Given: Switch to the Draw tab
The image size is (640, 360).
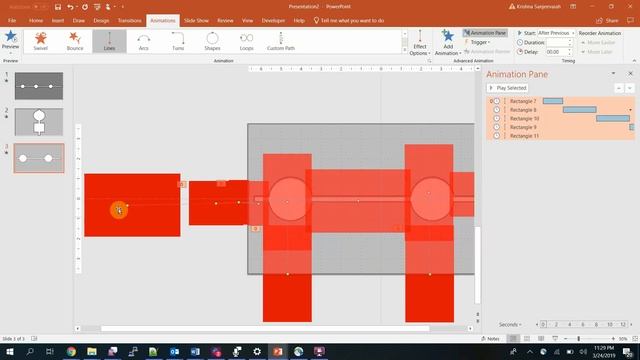Looking at the screenshot, I should pyautogui.click(x=79, y=20).
